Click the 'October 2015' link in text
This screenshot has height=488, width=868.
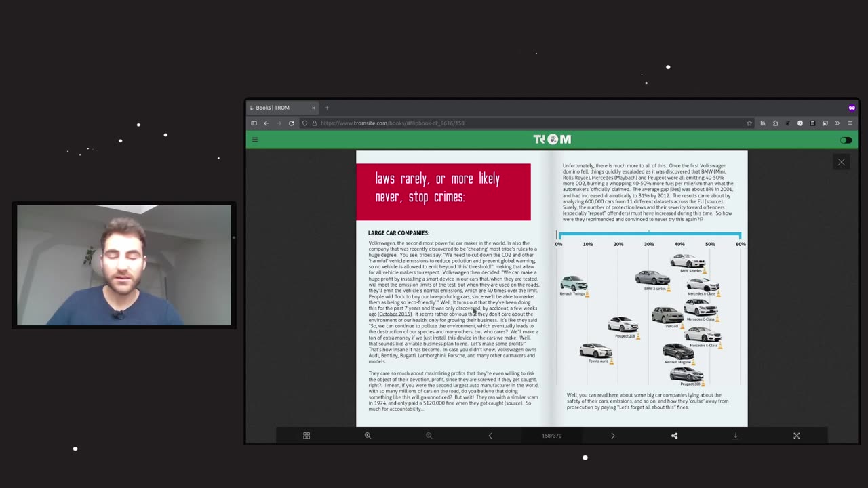(x=395, y=314)
